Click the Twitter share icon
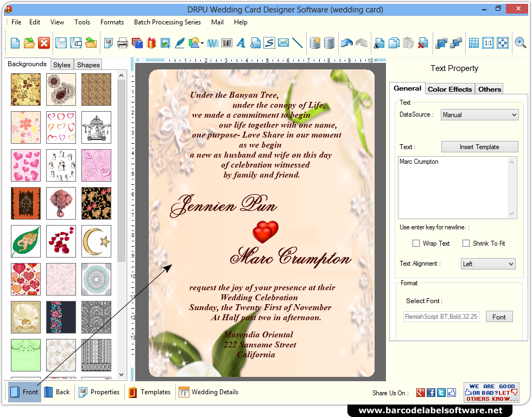Image resolution: width=532 pixels, height=417 pixels. [x=441, y=393]
